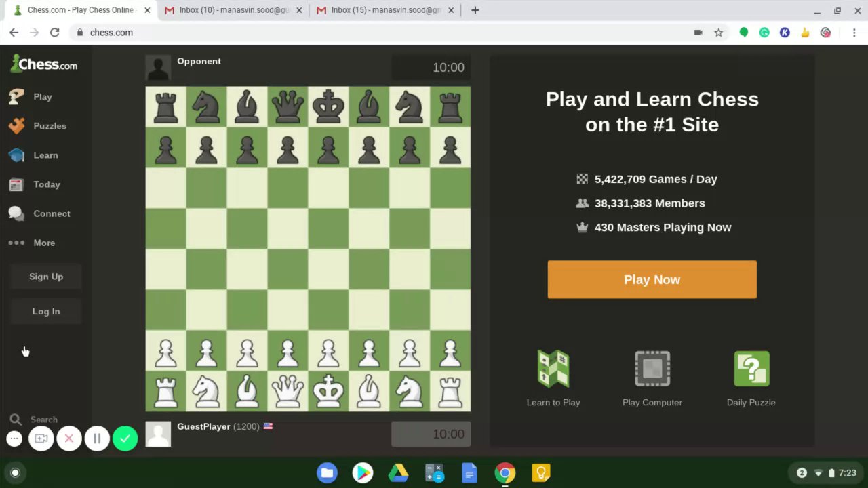Switch to Inbox (15) Gmail tab
868x488 pixels.
click(386, 10)
